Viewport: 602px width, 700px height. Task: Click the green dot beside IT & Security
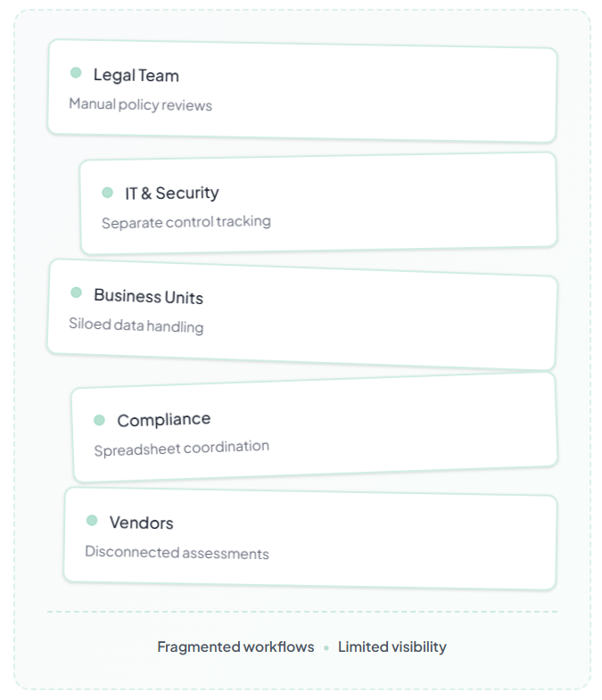108,193
